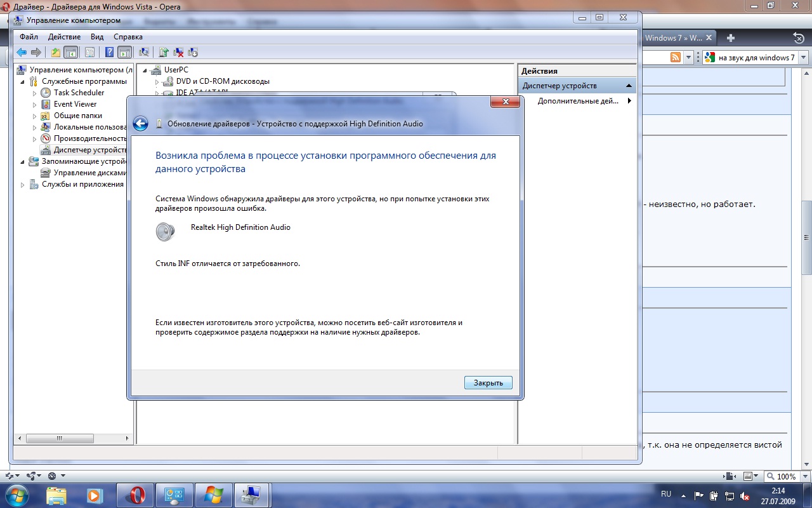Expand the Event Viewer tree node
The height and width of the screenshot is (508, 812).
point(35,104)
